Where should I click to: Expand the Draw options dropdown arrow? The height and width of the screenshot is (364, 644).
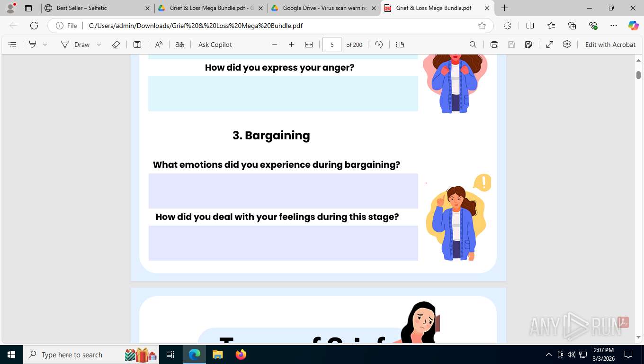coord(99,45)
